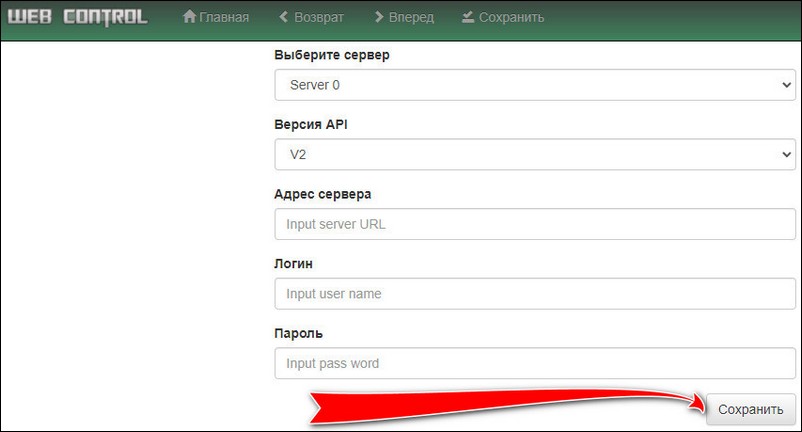Viewport: 802px width, 432px height.
Task: Click the Логин label
Action: (x=293, y=264)
